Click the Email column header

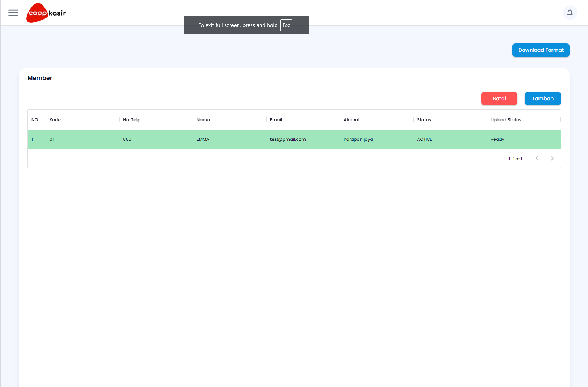[x=276, y=119]
